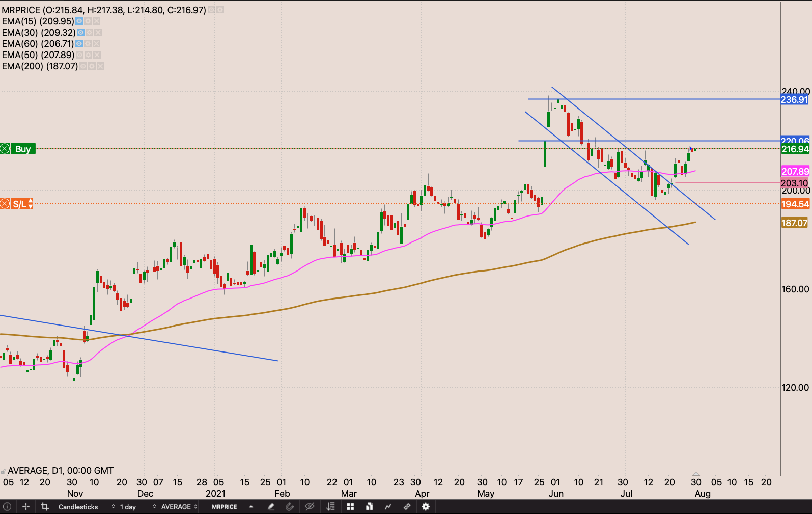Open chart settings gear in bottom toolbar
The height and width of the screenshot is (514, 812).
click(x=426, y=507)
